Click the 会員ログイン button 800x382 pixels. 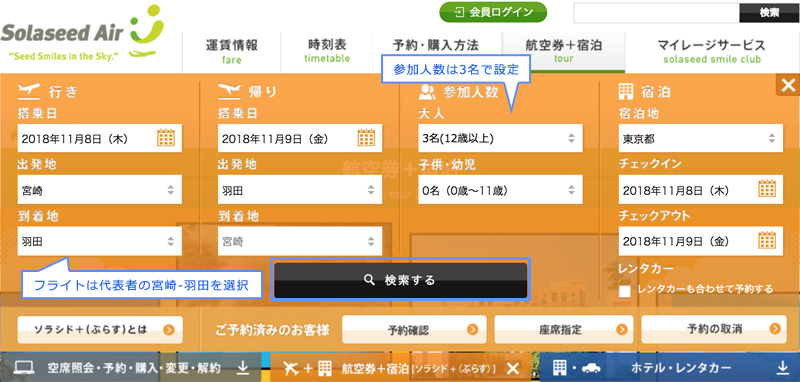tap(493, 12)
